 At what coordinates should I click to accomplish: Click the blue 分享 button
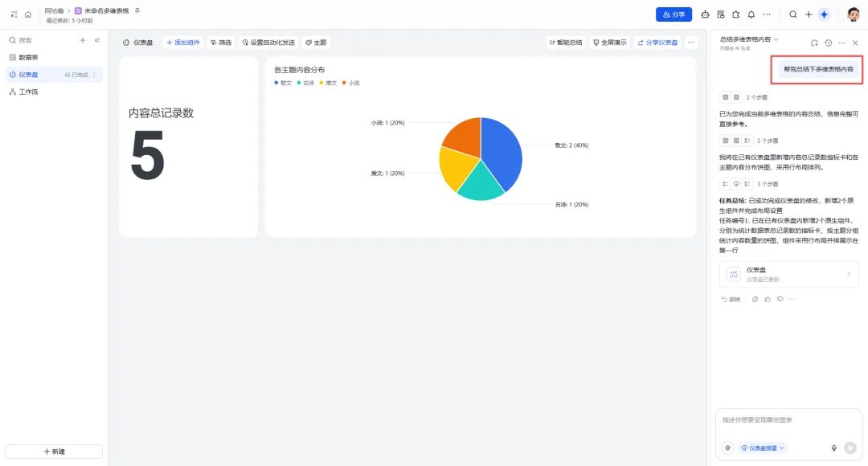[x=674, y=14]
